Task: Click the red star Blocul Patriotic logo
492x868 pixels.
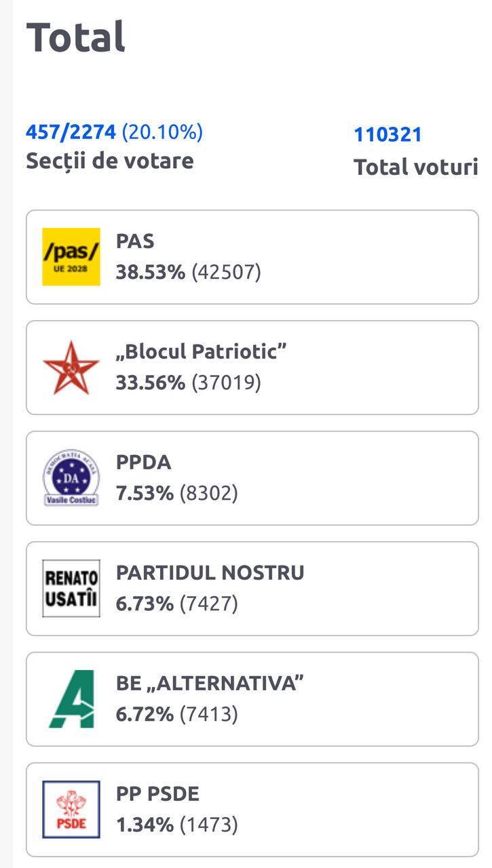Action: pyautogui.click(x=71, y=368)
